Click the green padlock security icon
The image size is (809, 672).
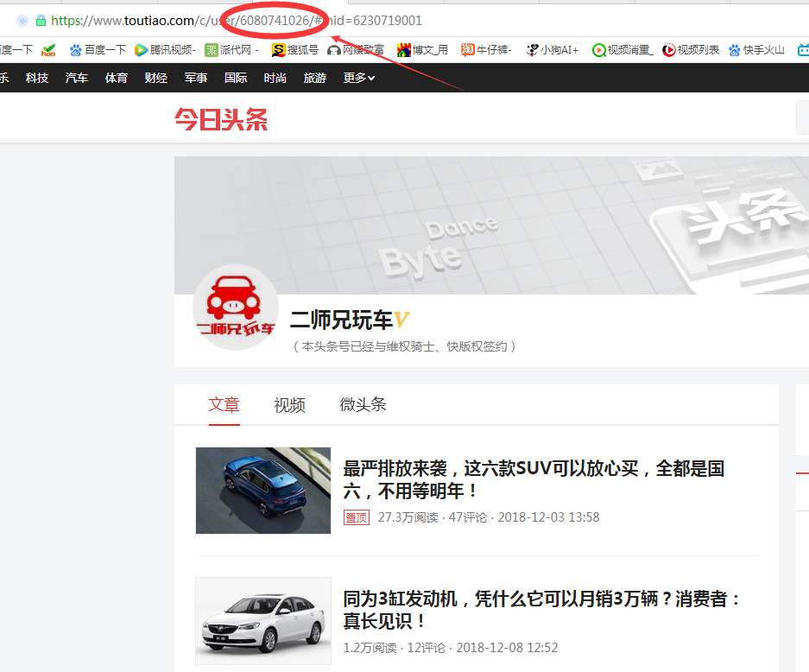click(41, 21)
